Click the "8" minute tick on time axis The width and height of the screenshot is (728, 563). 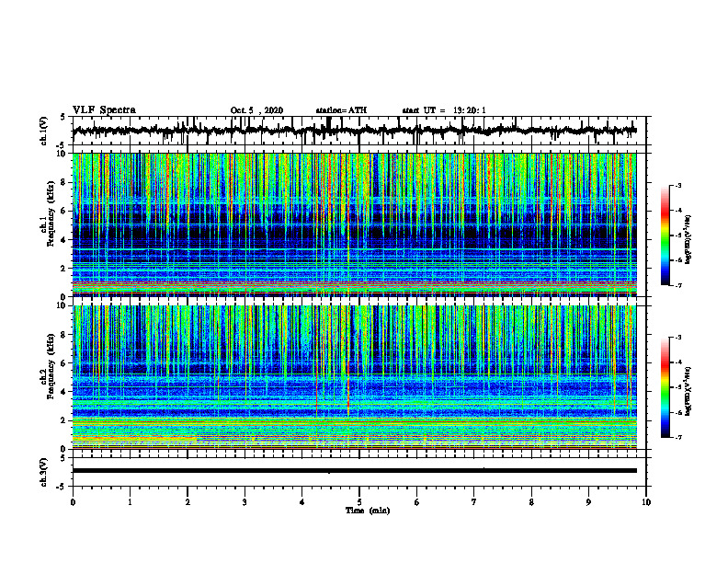click(531, 502)
